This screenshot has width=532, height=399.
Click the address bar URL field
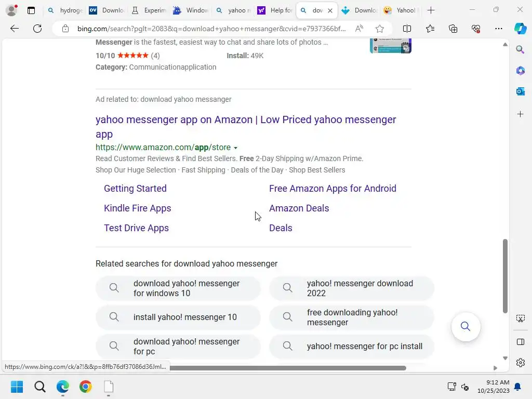coord(211,29)
